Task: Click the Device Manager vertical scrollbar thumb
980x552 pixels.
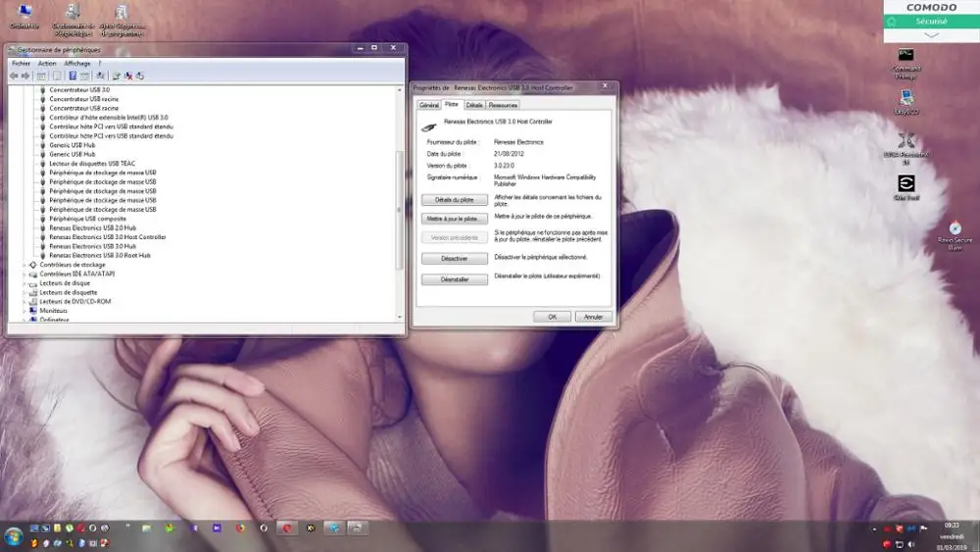Action: 400,210
